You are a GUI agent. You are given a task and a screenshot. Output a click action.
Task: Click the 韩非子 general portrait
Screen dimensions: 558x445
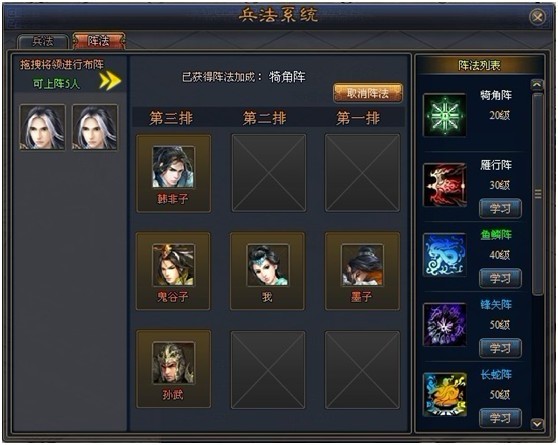[174, 167]
